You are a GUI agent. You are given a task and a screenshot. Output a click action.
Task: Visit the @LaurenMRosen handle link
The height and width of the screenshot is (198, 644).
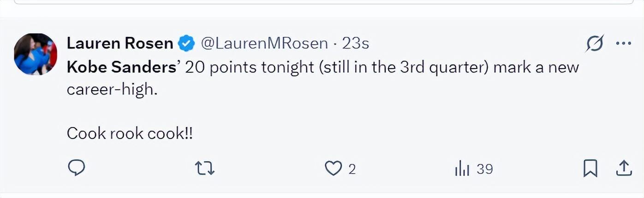coord(264,43)
